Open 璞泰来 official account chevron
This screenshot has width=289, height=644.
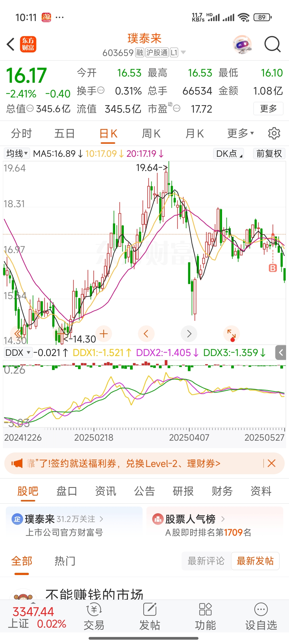point(101,519)
